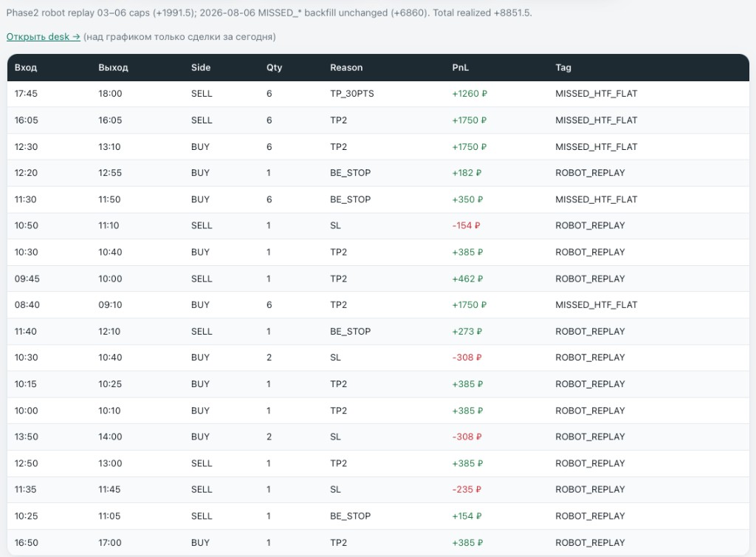Viewport: 756px width, 557px height.
Task: Click the "+154 ₽" PnL value
Action: click(x=467, y=516)
